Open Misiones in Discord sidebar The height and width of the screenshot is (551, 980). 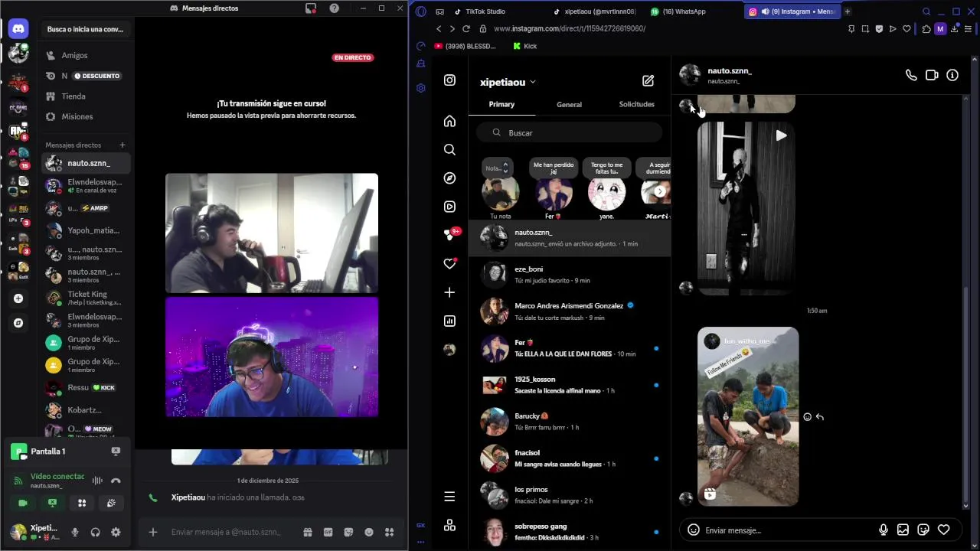click(x=86, y=116)
